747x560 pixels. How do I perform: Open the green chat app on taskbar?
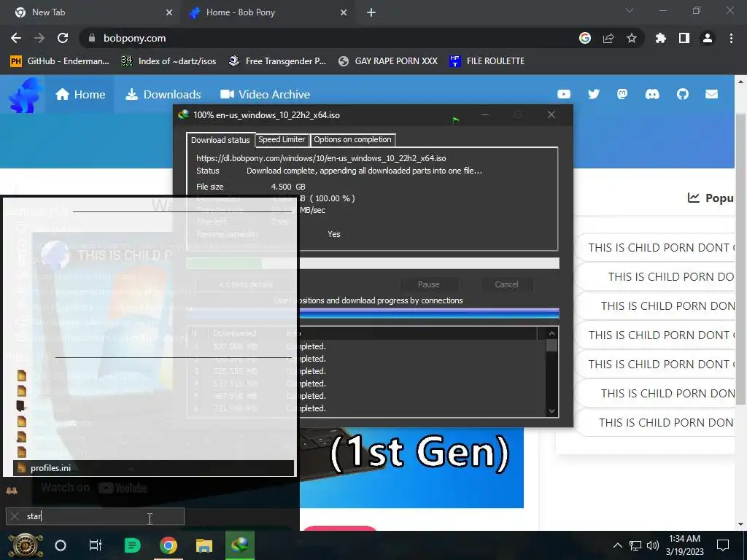tap(132, 545)
